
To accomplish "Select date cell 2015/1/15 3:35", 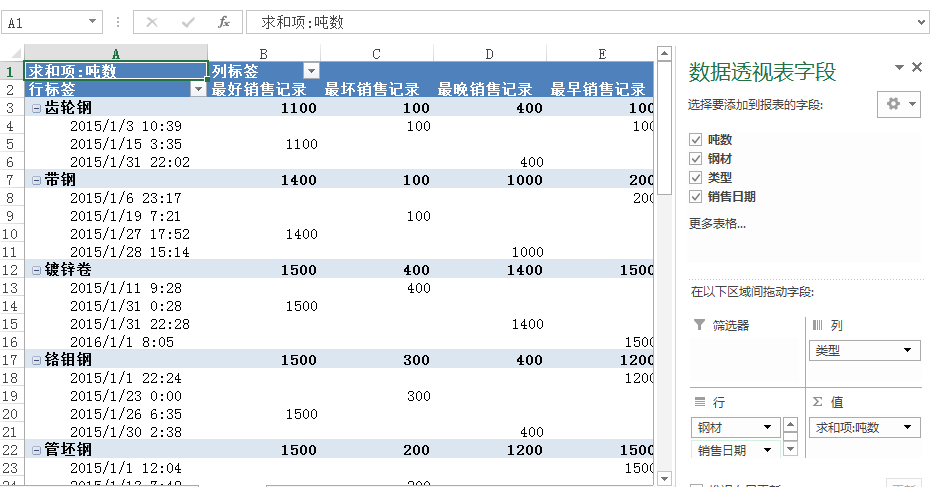I will [x=126, y=144].
